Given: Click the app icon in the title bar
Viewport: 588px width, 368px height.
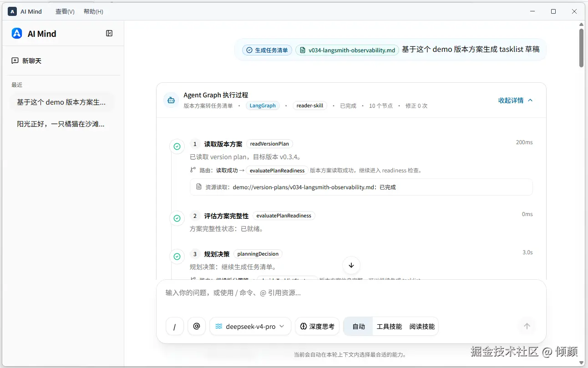Looking at the screenshot, I should click(x=12, y=11).
